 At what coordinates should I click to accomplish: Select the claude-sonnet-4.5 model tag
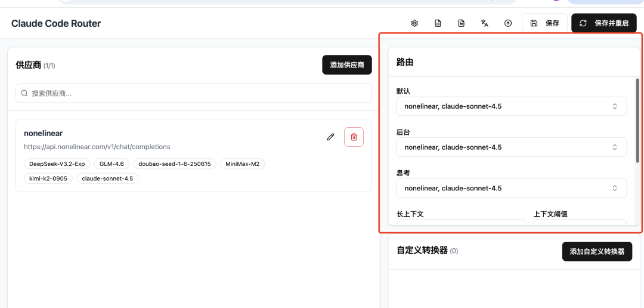click(x=107, y=178)
